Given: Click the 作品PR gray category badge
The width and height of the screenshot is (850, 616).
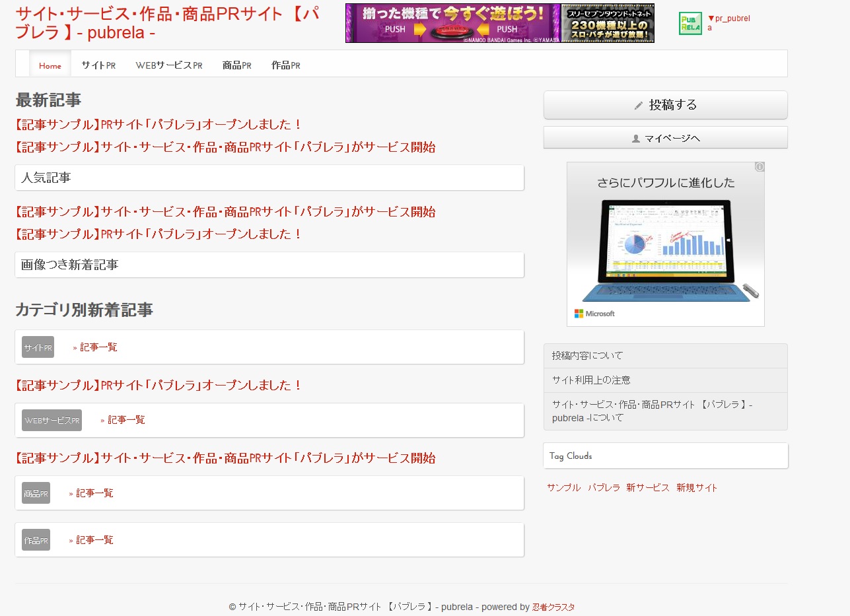Looking at the screenshot, I should [36, 540].
